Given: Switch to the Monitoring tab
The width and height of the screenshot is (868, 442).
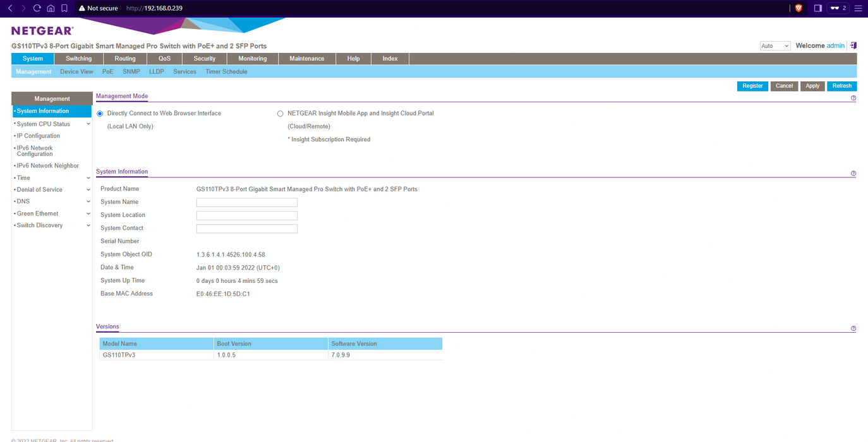Looking at the screenshot, I should (x=253, y=59).
